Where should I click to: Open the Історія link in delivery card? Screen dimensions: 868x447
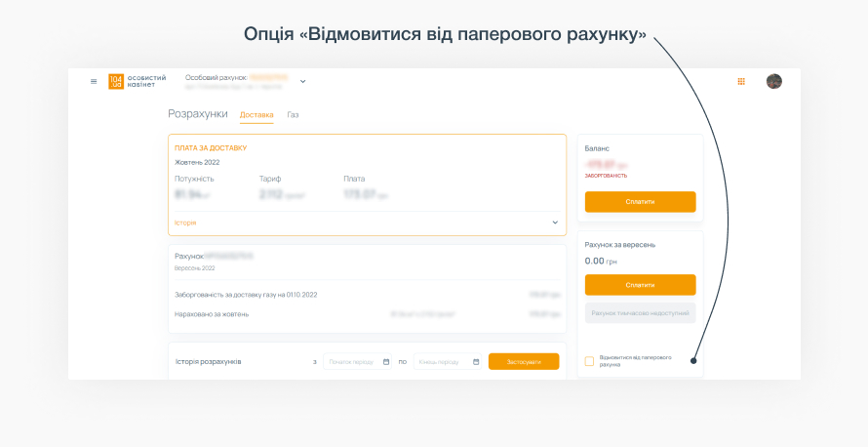click(x=185, y=223)
